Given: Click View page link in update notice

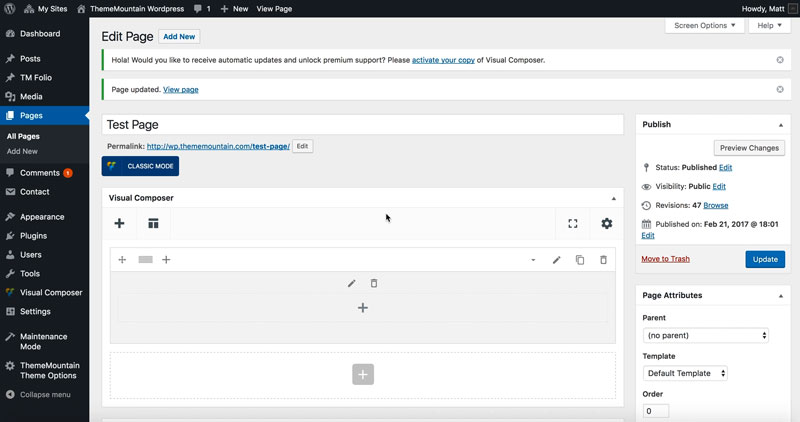Looking at the screenshot, I should pos(181,90).
